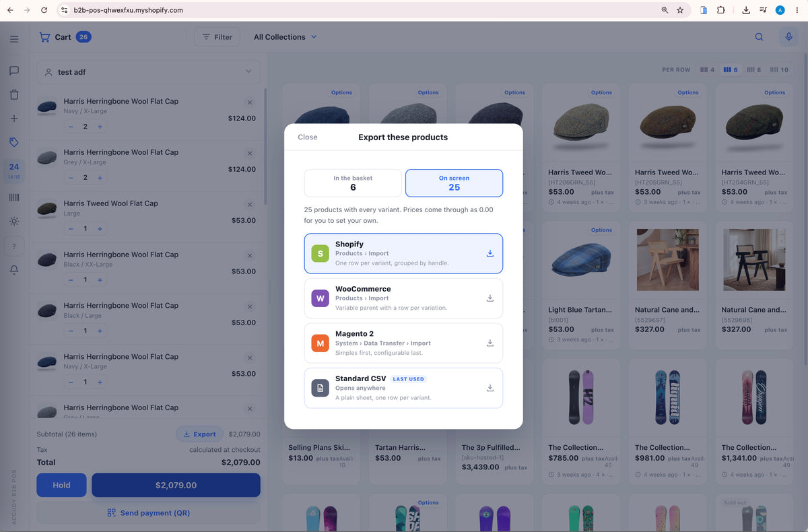Choose Standard CSV export format
Viewport: 808px width, 532px height.
click(x=403, y=388)
